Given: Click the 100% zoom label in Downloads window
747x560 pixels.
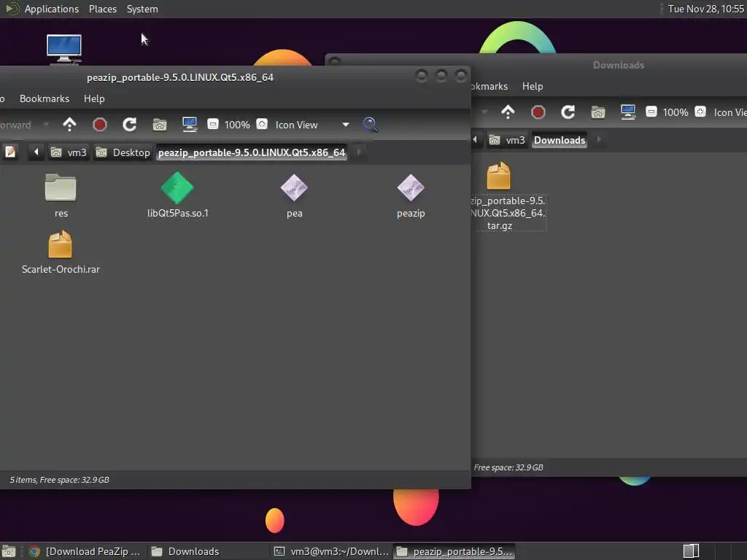Looking at the screenshot, I should [x=675, y=112].
